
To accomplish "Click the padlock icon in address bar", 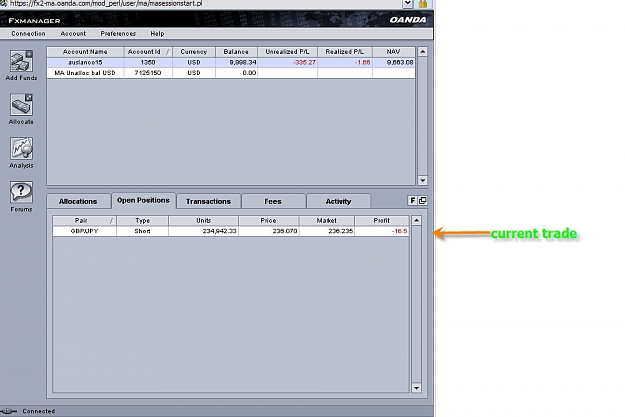I will (x=423, y=4).
